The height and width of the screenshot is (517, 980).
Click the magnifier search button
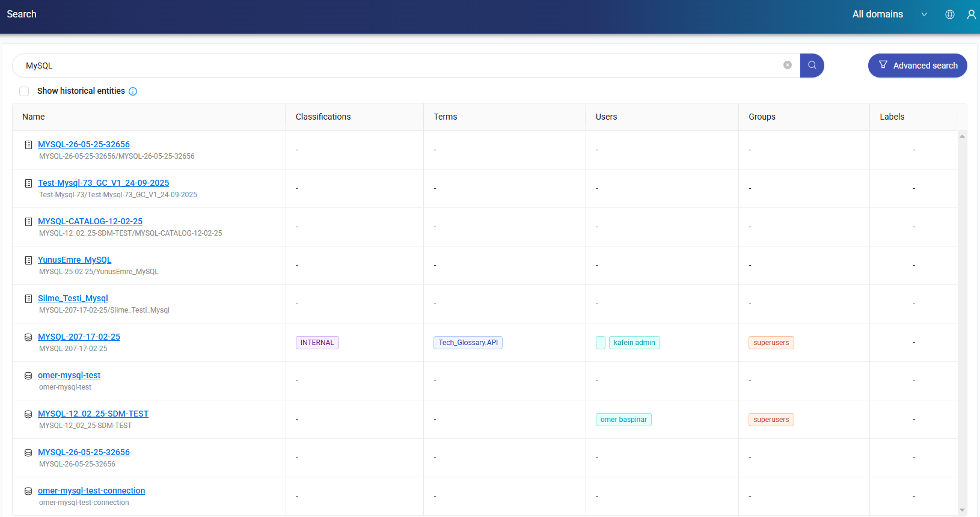pos(812,66)
